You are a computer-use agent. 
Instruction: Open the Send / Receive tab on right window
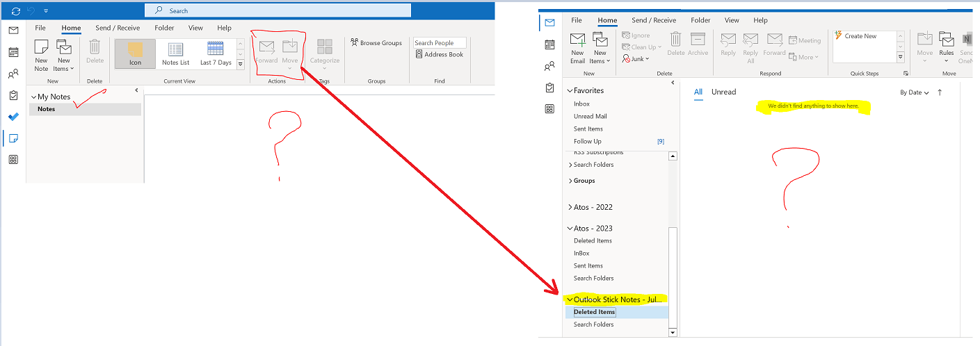coord(653,20)
